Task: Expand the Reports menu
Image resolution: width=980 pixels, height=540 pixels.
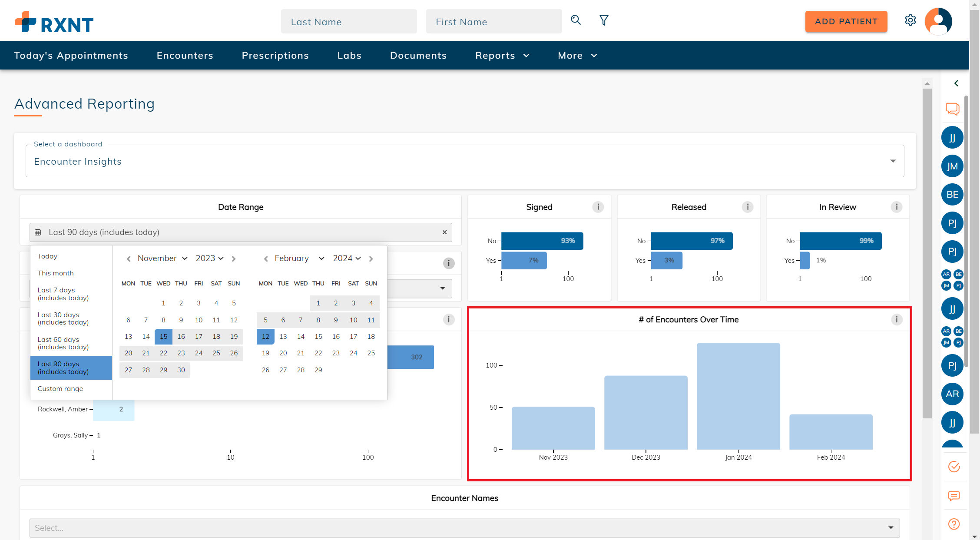Action: point(502,55)
